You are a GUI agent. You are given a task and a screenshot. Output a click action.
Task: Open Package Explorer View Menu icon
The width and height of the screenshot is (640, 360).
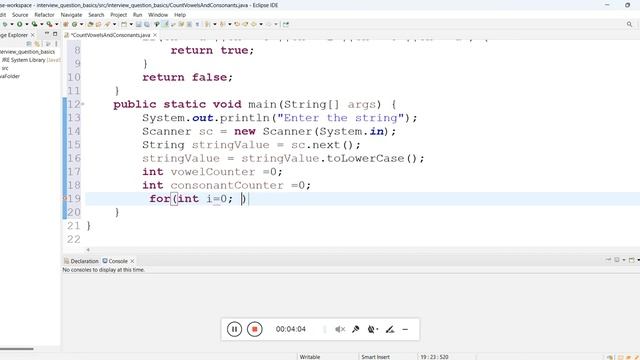(56, 44)
